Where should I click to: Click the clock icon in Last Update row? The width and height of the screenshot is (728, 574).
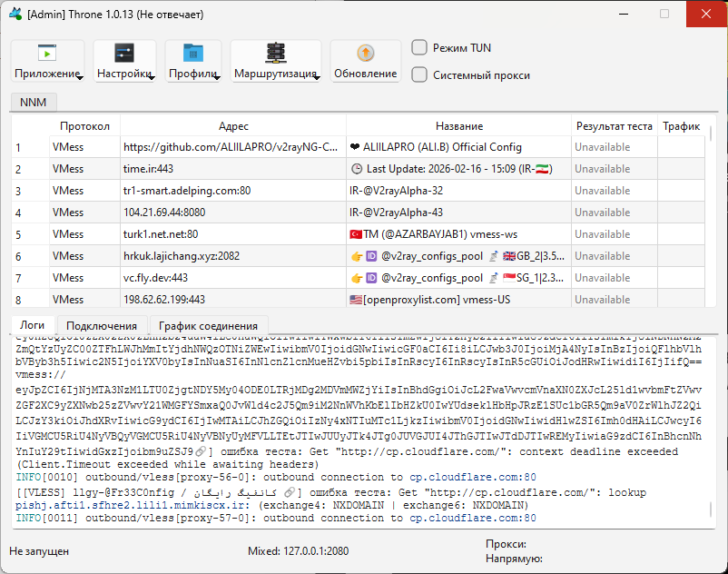click(x=356, y=169)
